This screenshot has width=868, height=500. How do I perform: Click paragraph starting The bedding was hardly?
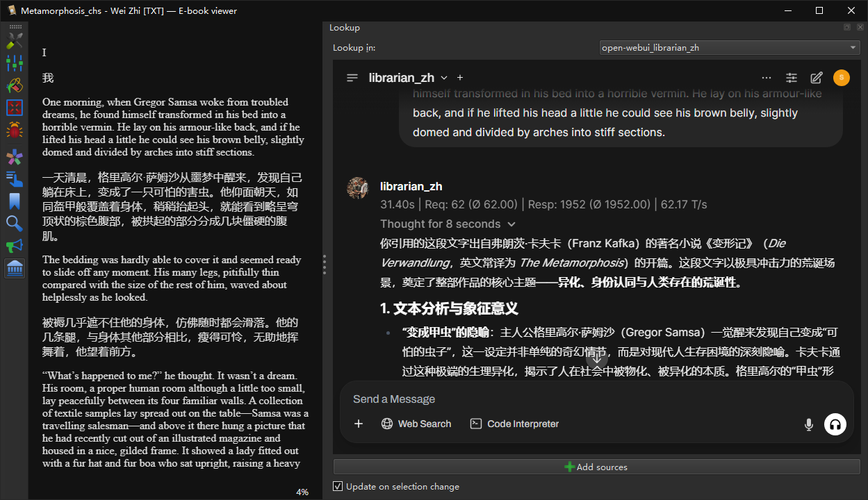(172, 278)
